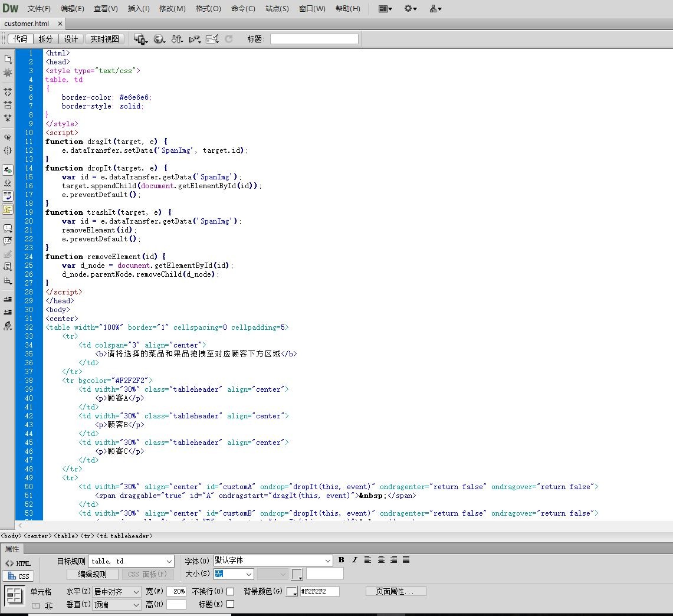Image resolution: width=673 pixels, height=616 pixels.
Task: Open the 文件(F) menu
Action: pyautogui.click(x=39, y=9)
